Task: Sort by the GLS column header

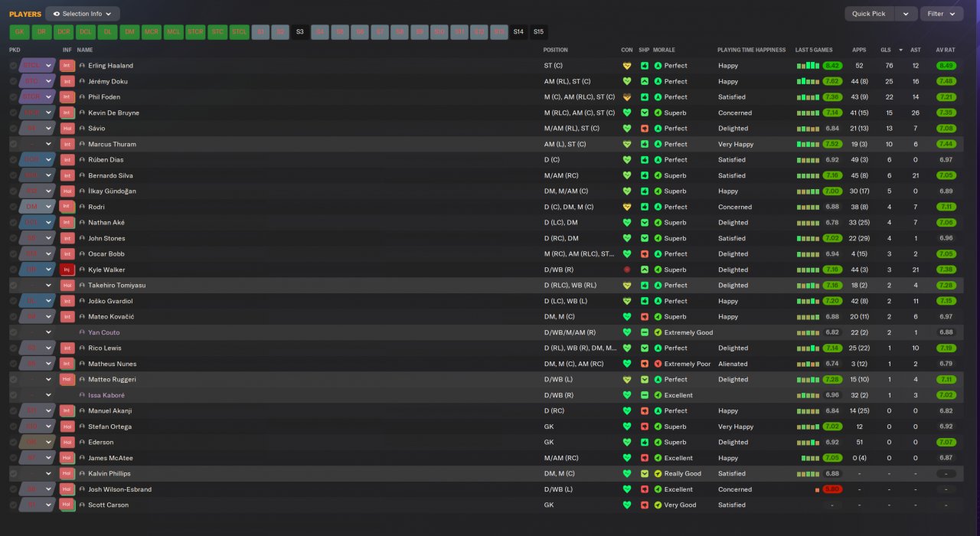Action: (886, 50)
